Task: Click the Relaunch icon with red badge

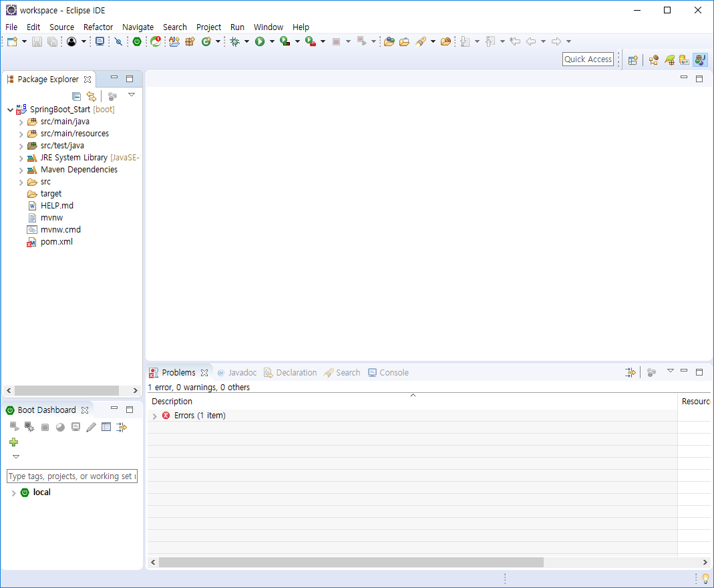Action: coord(156,41)
